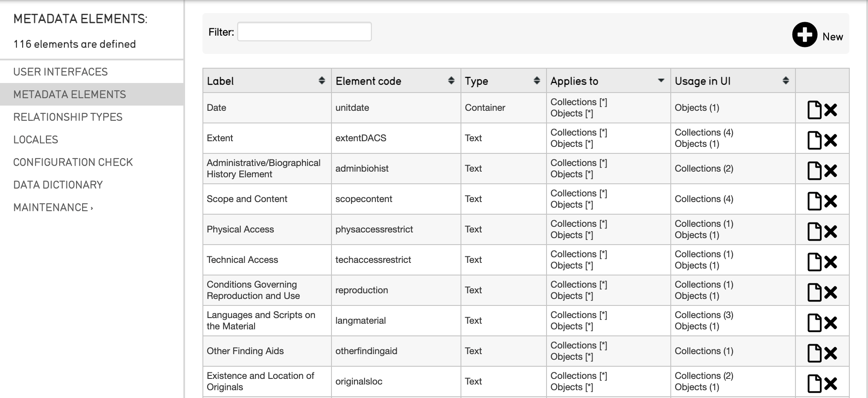Edit the Physical Access element
The width and height of the screenshot is (868, 398).
point(814,232)
